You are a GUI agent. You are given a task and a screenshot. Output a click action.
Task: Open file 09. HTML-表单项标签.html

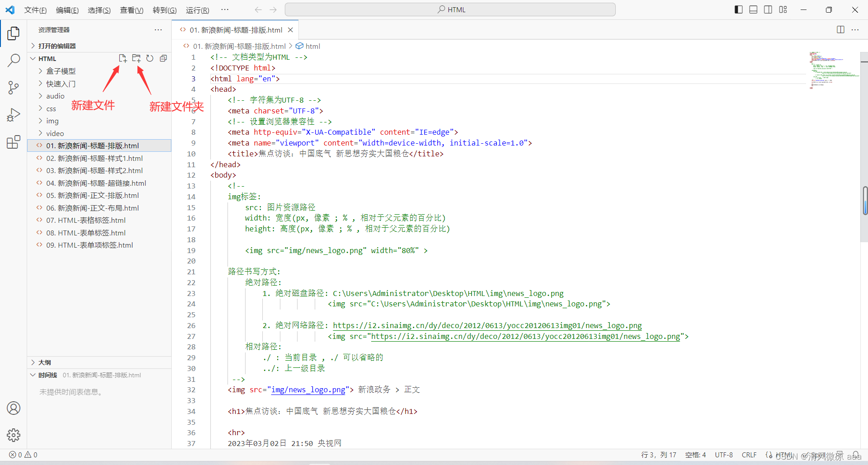coord(99,245)
